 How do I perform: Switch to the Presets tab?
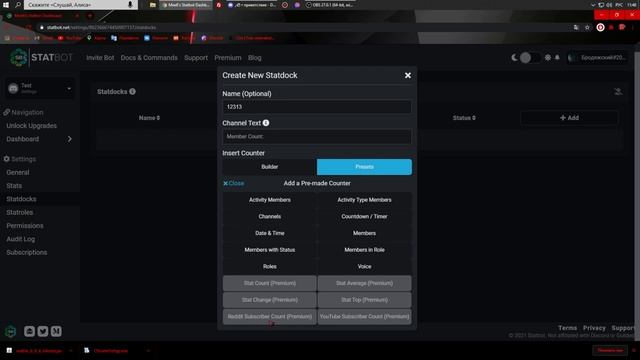[364, 167]
